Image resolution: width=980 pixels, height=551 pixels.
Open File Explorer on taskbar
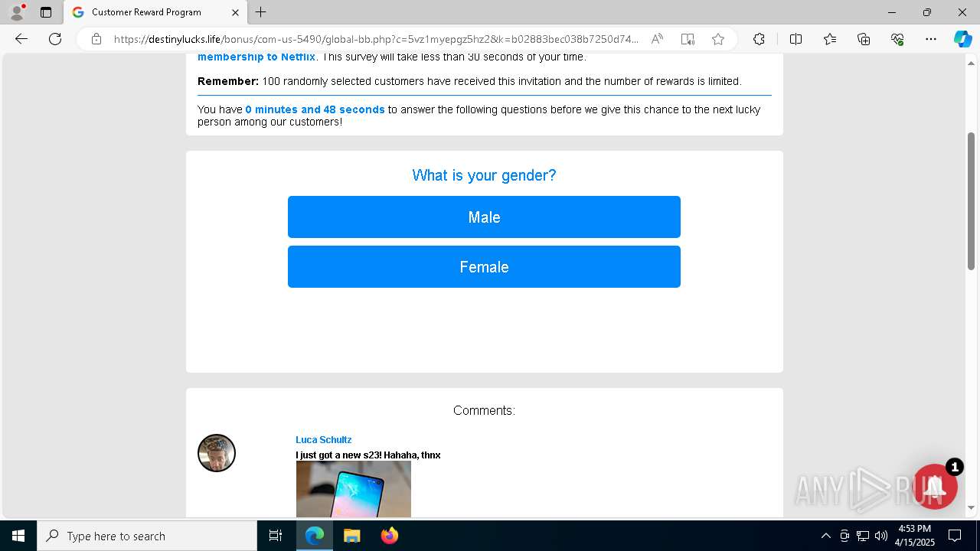coord(351,536)
